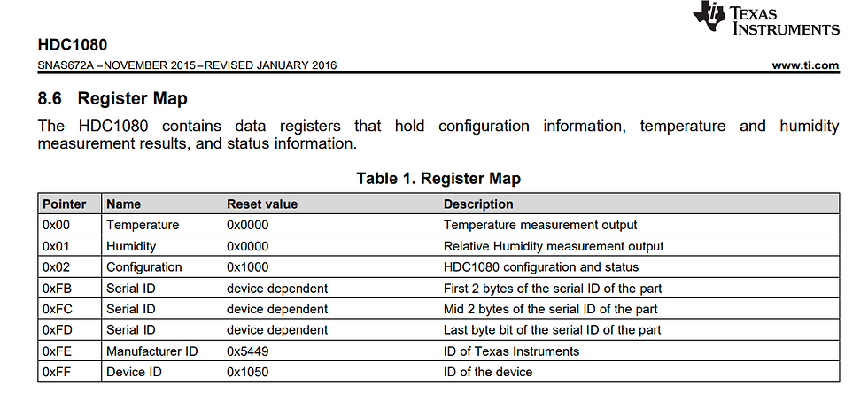Click the Humidity name cell
Image resolution: width=868 pixels, height=393 pixels.
click(x=131, y=246)
